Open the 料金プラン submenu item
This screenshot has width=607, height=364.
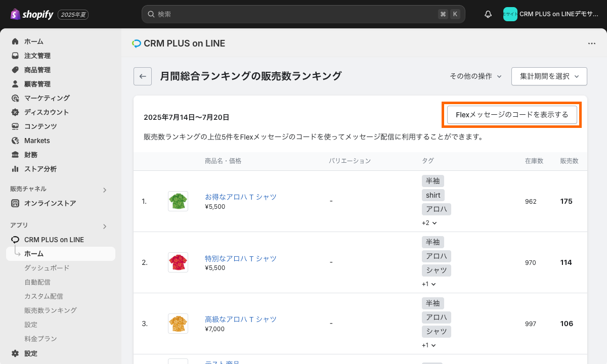click(40, 339)
